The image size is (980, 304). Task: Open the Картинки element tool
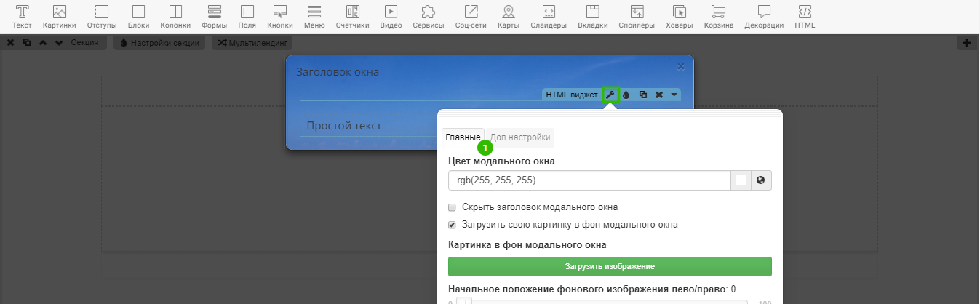point(60,16)
